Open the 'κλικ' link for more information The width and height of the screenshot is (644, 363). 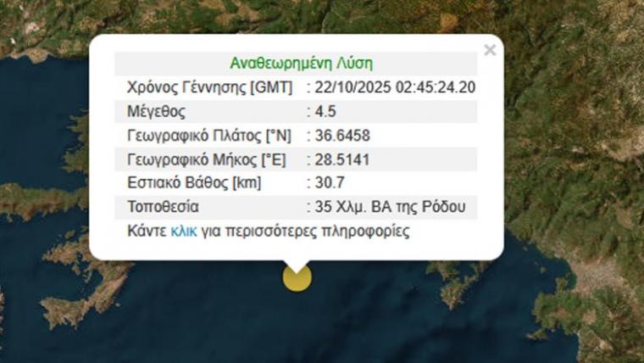point(184,231)
